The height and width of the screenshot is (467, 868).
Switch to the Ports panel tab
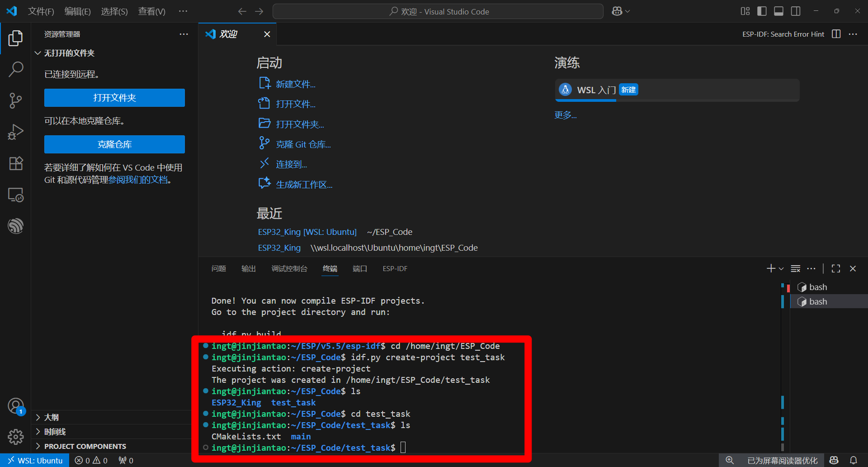(x=360, y=268)
